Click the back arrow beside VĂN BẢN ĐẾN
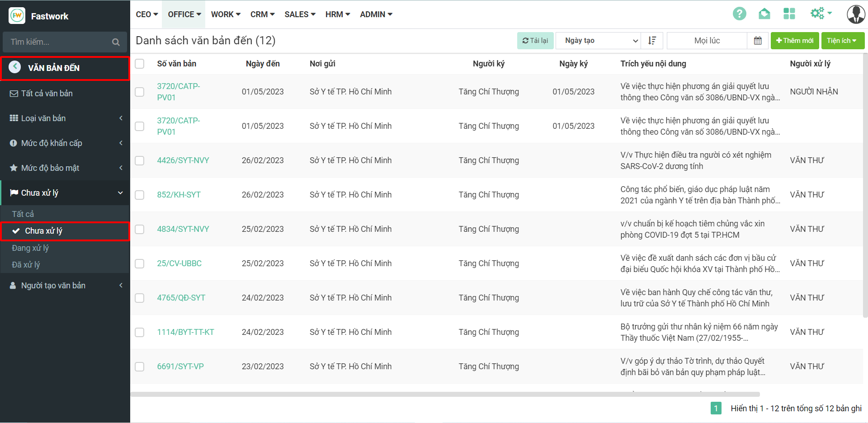 coord(15,67)
